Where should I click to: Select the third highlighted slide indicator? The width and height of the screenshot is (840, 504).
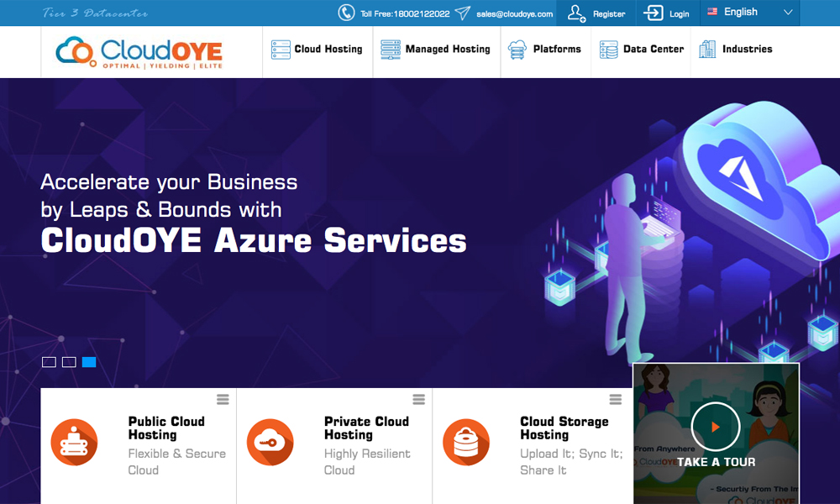[89, 362]
